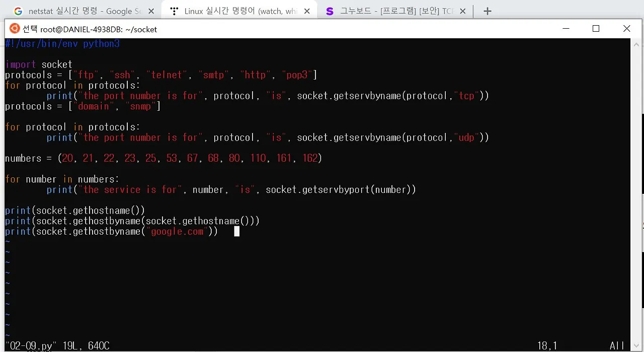Click the cursor position indicator 18,1

click(x=547, y=346)
